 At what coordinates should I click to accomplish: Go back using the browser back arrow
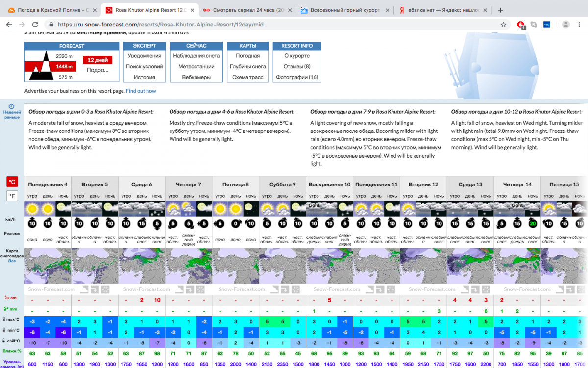click(9, 25)
